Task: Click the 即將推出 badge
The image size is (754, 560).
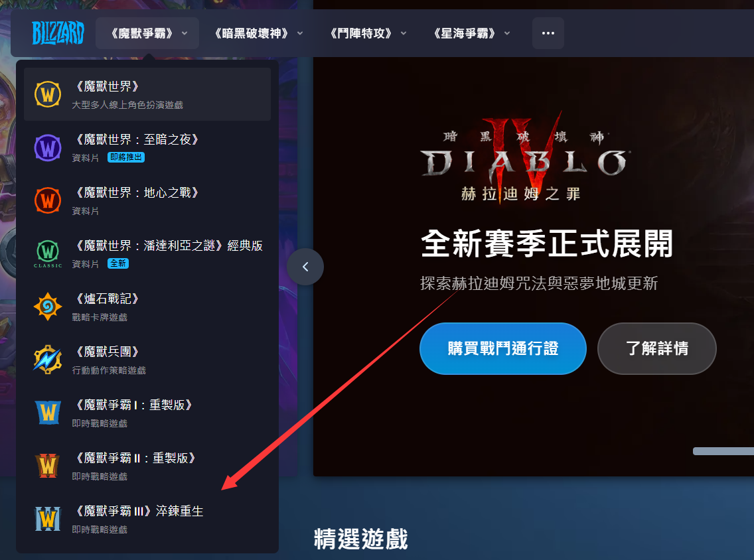Action: 126,157
